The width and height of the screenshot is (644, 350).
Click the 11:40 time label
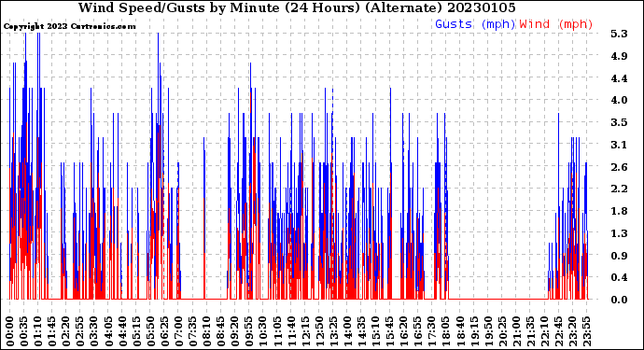coord(291,331)
